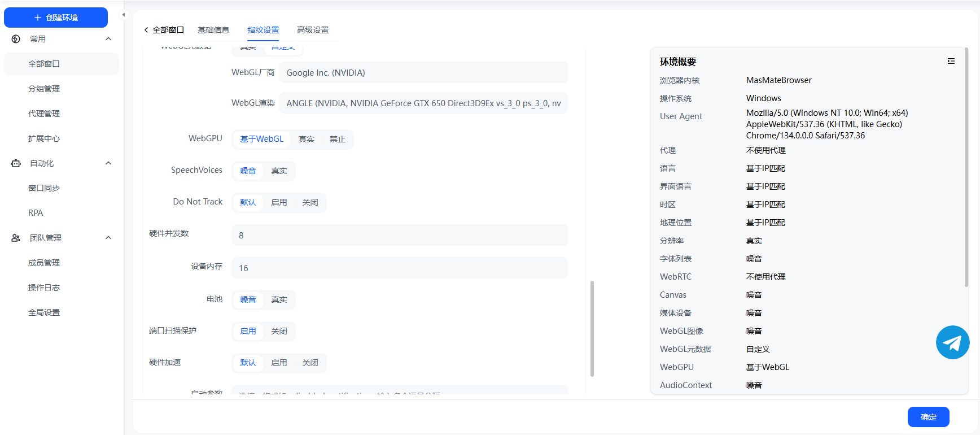
Task: Click the robot icon beside 自动化
Action: coord(16,163)
